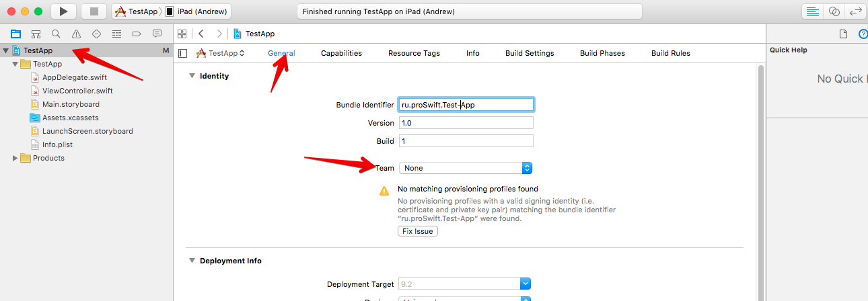Click the editor vertical scrollbar
The height and width of the screenshot is (301, 868).
click(x=761, y=183)
